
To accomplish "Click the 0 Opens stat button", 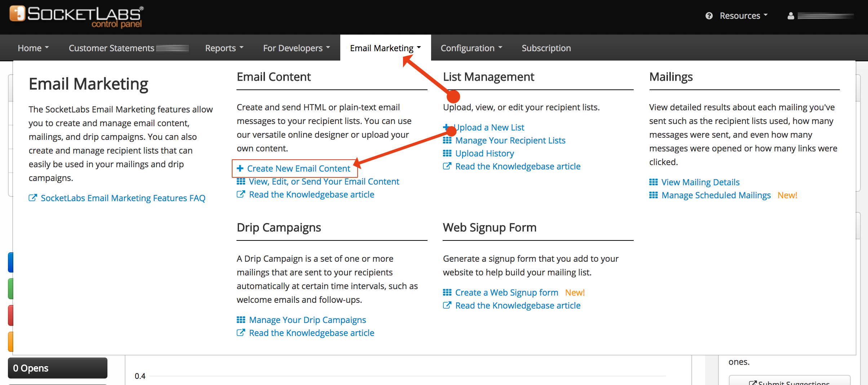I will point(58,368).
